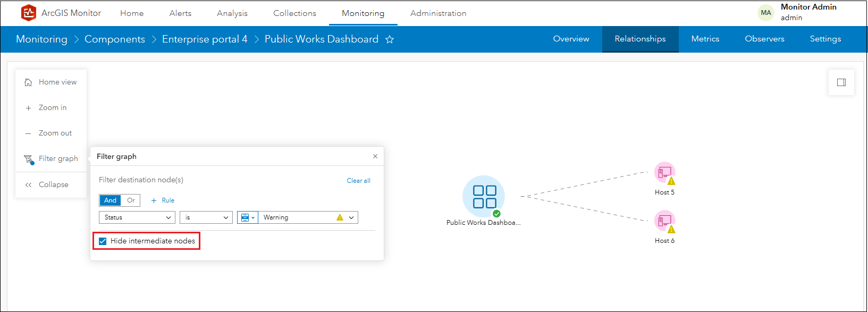Image resolution: width=868 pixels, height=312 pixels.
Task: Select the Public Works Dashboard node icon
Action: point(484,196)
